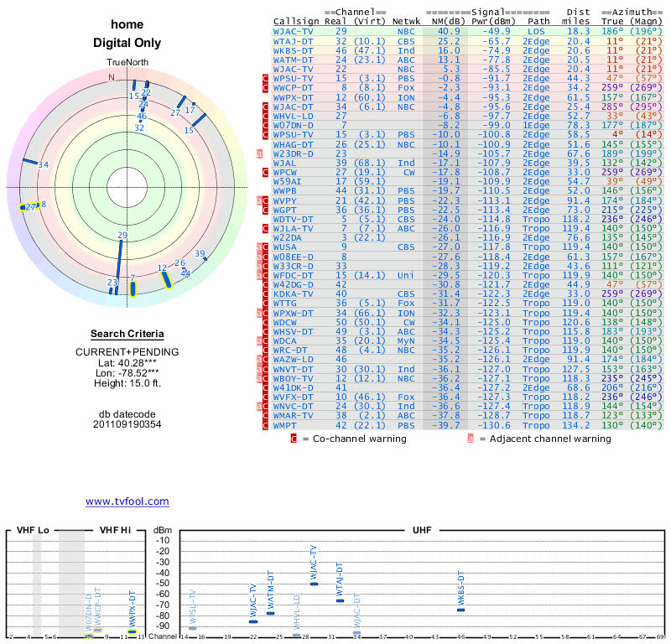Open the WJAC-TV callsign on channel 29
Viewport: 671px width, 644px height.
[294, 31]
